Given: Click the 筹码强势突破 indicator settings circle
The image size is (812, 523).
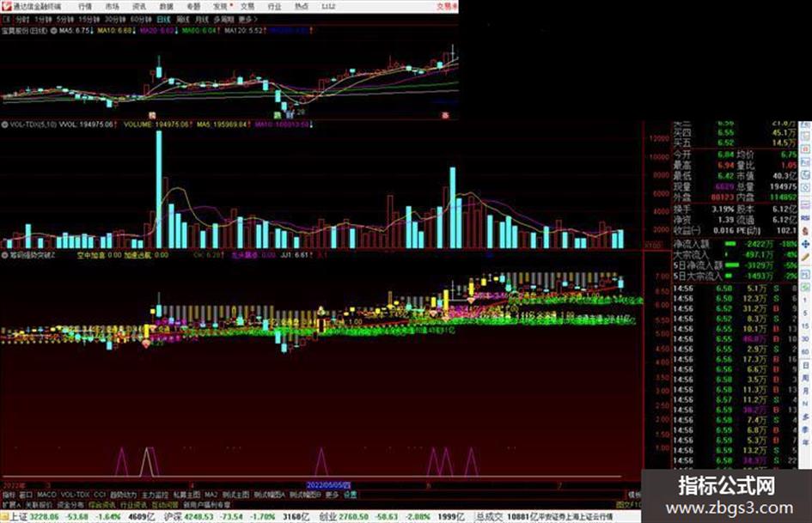Looking at the screenshot, I should (x=4, y=255).
